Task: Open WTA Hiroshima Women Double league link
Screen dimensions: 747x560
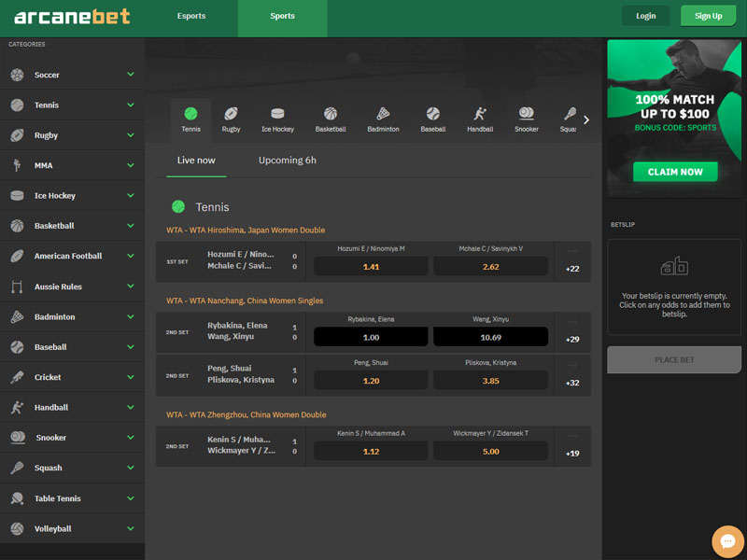Action: coord(246,230)
